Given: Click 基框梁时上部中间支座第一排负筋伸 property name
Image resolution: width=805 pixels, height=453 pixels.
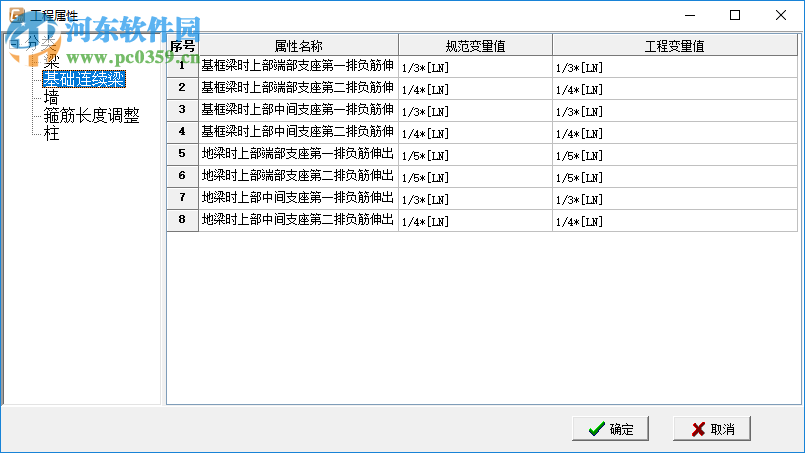Looking at the screenshot, I should pyautogui.click(x=298, y=111).
